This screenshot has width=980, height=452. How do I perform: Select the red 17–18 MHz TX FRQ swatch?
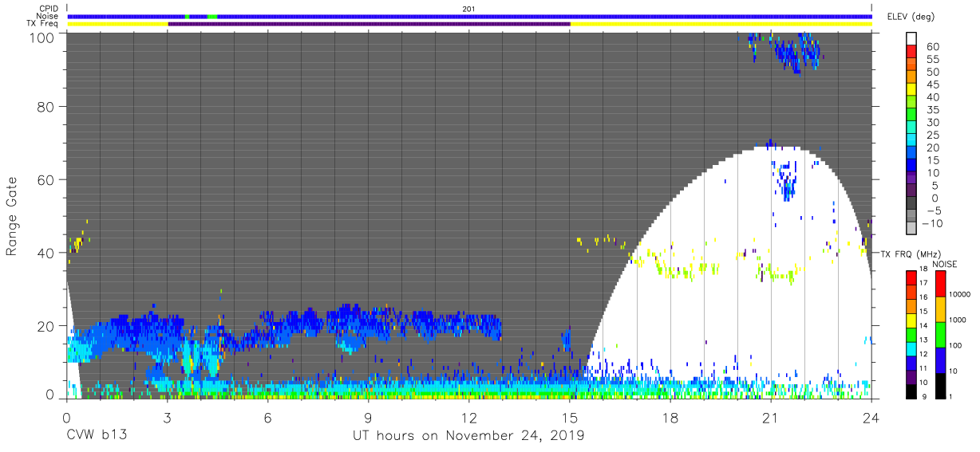coord(911,277)
